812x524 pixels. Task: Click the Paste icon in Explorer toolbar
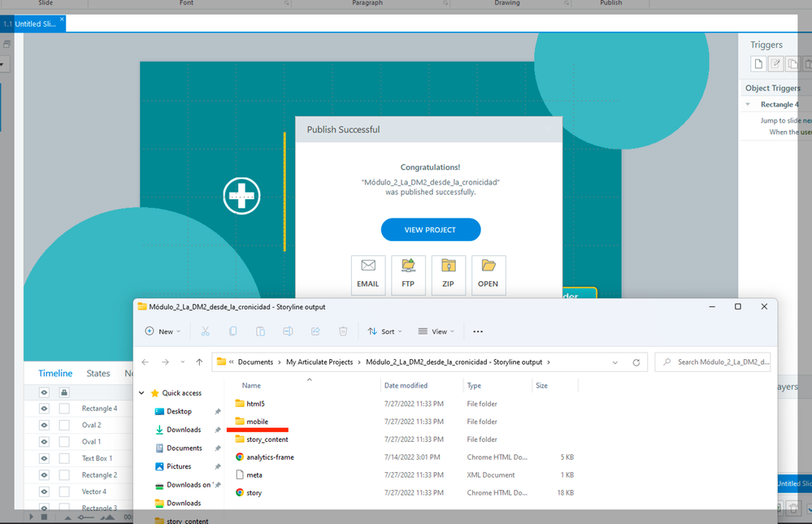click(x=260, y=331)
